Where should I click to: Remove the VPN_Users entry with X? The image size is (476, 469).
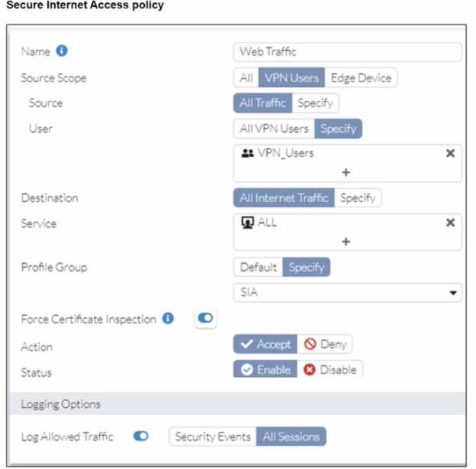(x=450, y=153)
